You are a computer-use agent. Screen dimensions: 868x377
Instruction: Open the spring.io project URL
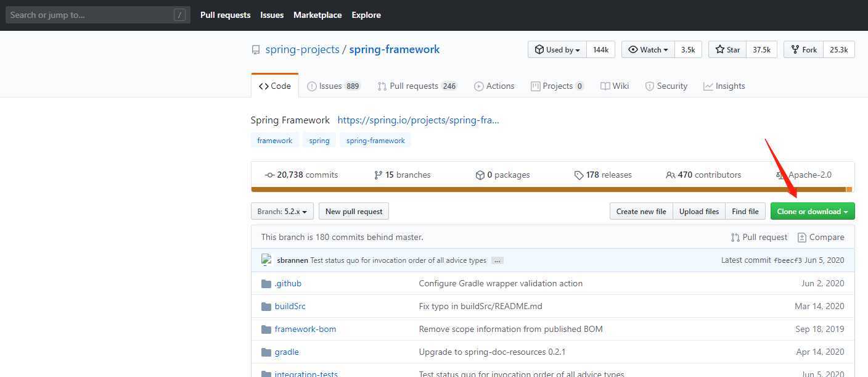coord(419,120)
